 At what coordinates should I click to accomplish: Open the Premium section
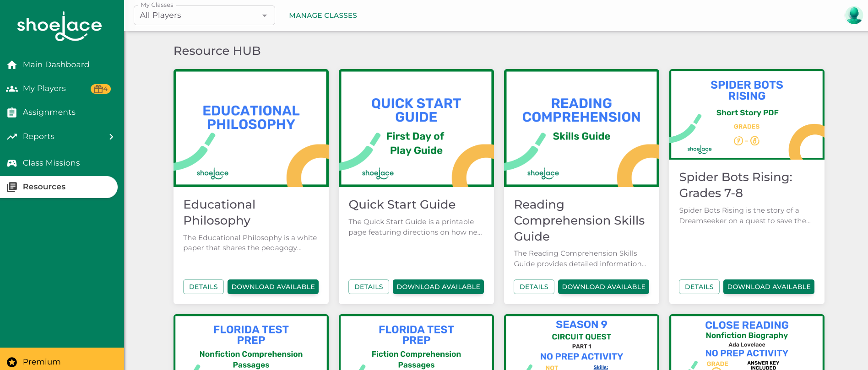62,359
